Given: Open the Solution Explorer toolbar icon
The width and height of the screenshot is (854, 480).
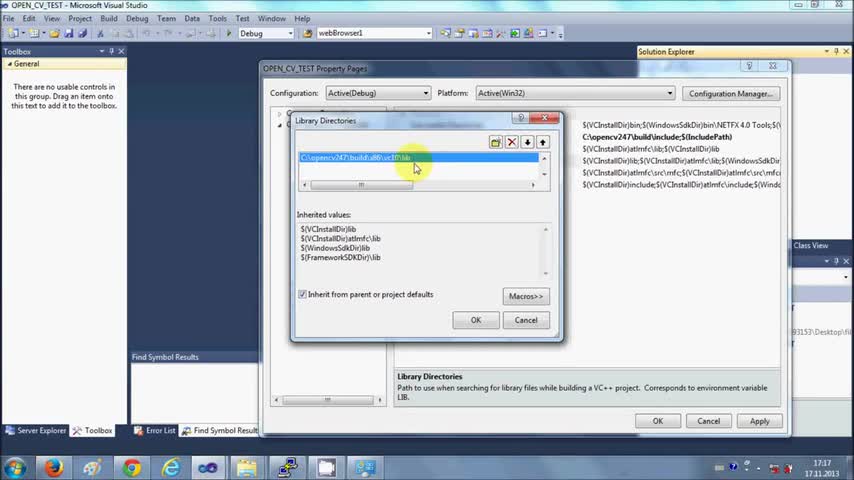Looking at the screenshot, I should pyautogui.click(x=446, y=33).
